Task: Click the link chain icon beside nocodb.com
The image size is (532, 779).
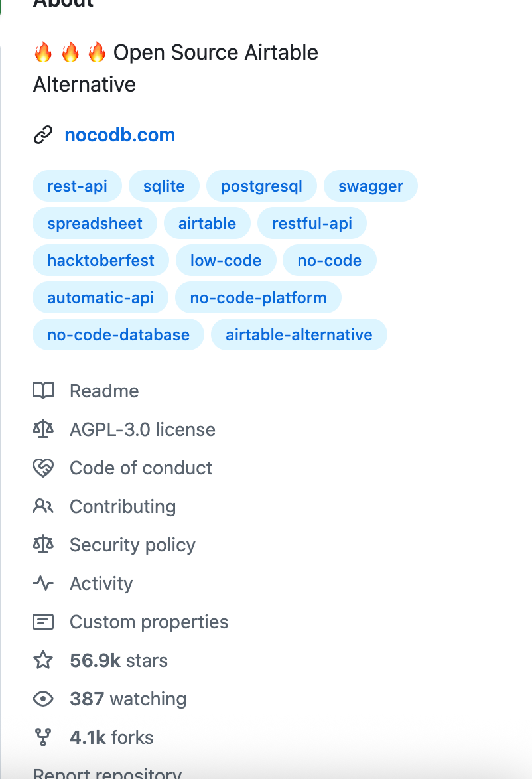Action: pyautogui.click(x=43, y=135)
